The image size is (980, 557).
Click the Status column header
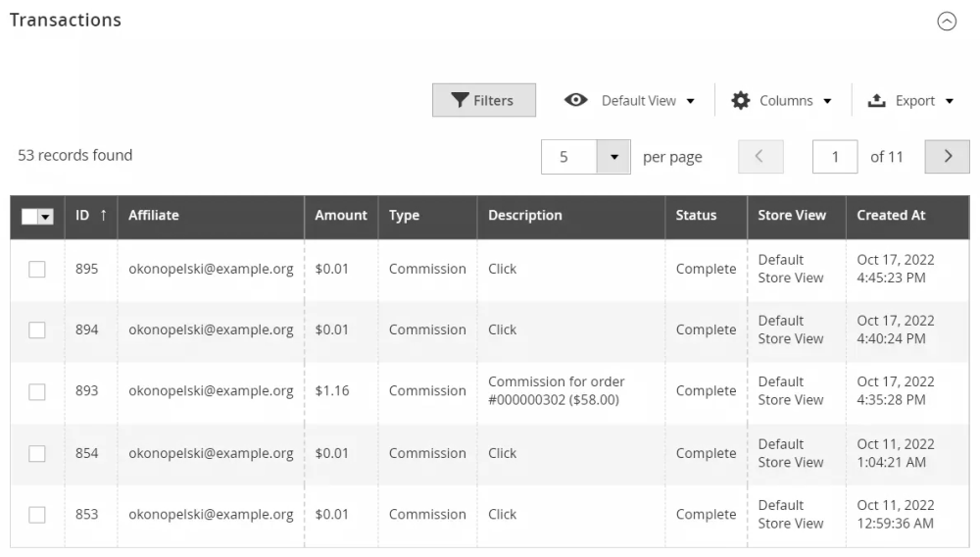696,216
